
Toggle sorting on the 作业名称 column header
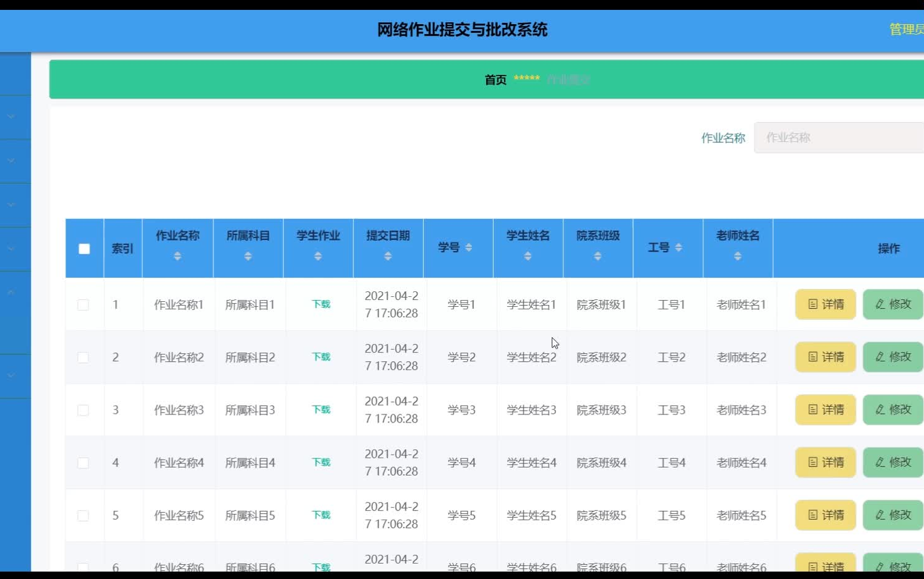(x=178, y=255)
